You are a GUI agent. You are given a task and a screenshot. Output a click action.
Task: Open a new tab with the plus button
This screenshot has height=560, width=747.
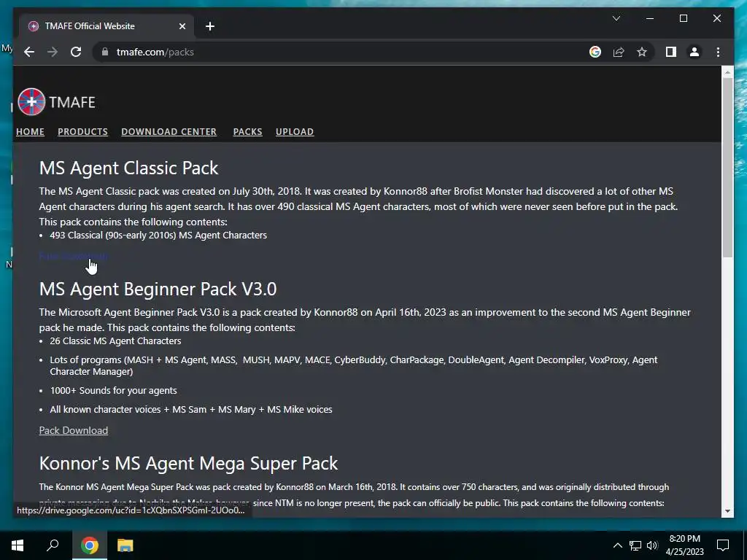click(210, 26)
